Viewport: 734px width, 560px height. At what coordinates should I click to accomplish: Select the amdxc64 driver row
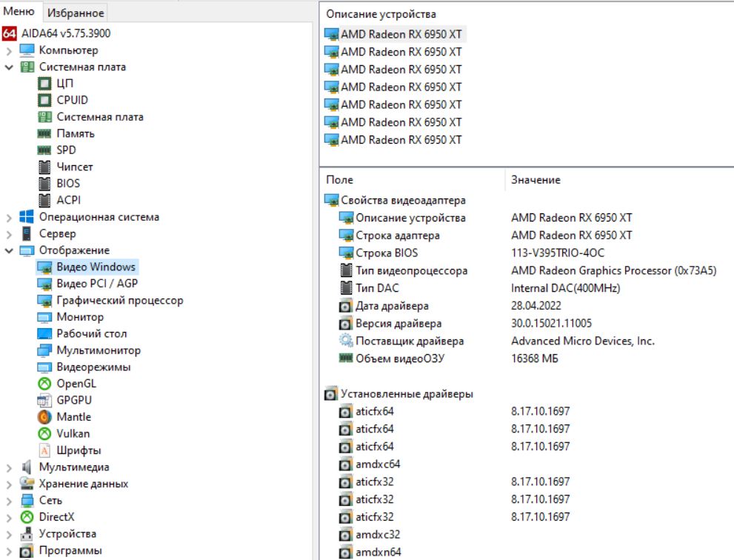pyautogui.click(x=378, y=464)
